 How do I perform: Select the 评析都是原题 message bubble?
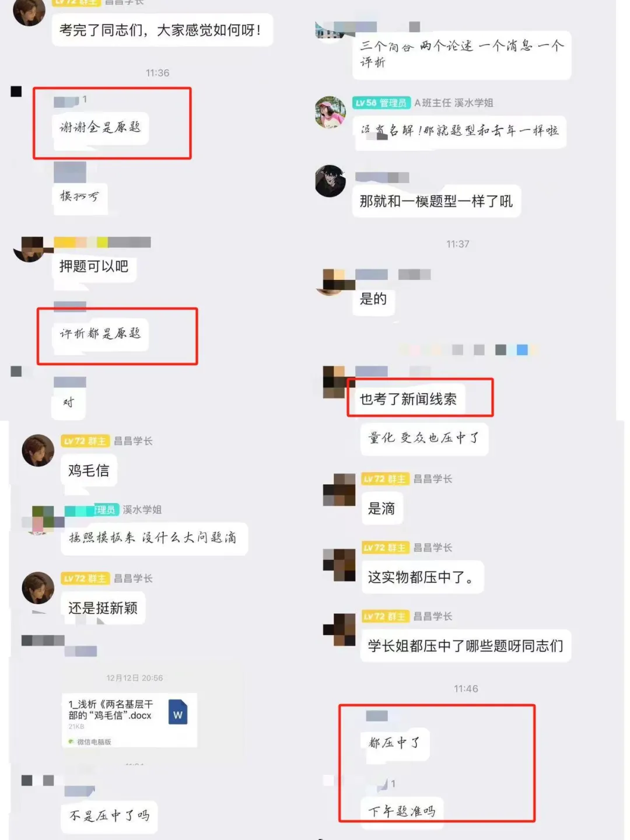100,334
